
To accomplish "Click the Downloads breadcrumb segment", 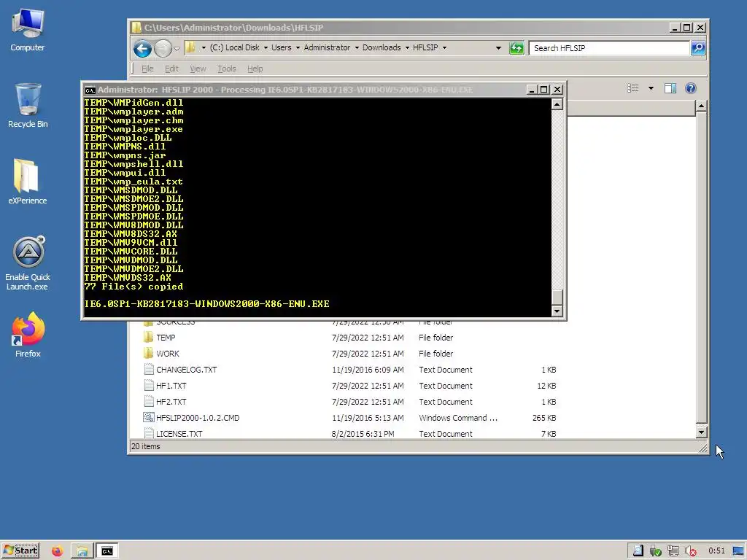I will [382, 47].
